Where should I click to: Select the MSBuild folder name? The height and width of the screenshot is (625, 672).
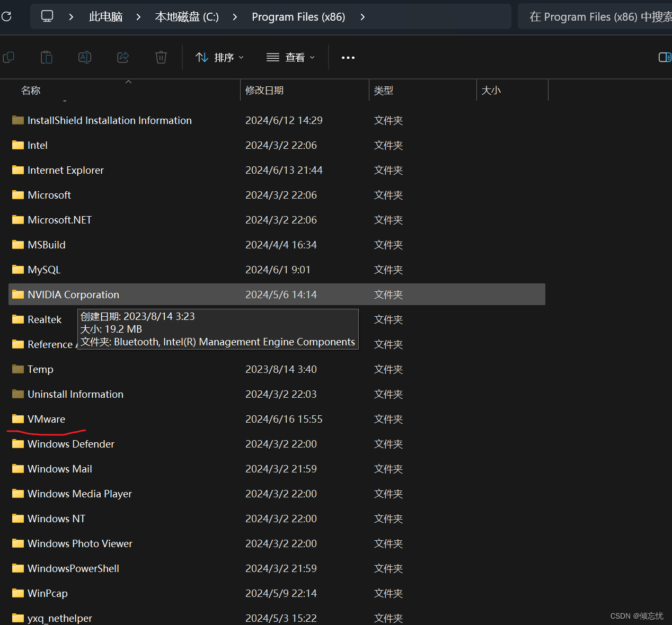pos(47,245)
